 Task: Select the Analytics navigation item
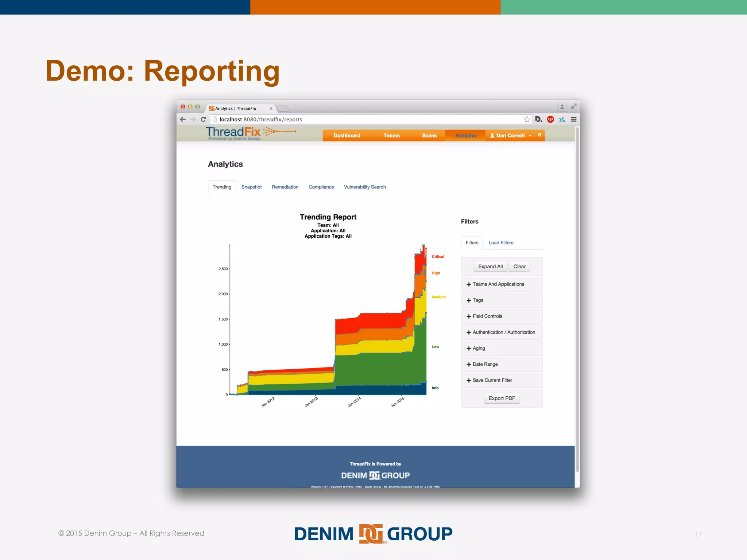click(466, 135)
